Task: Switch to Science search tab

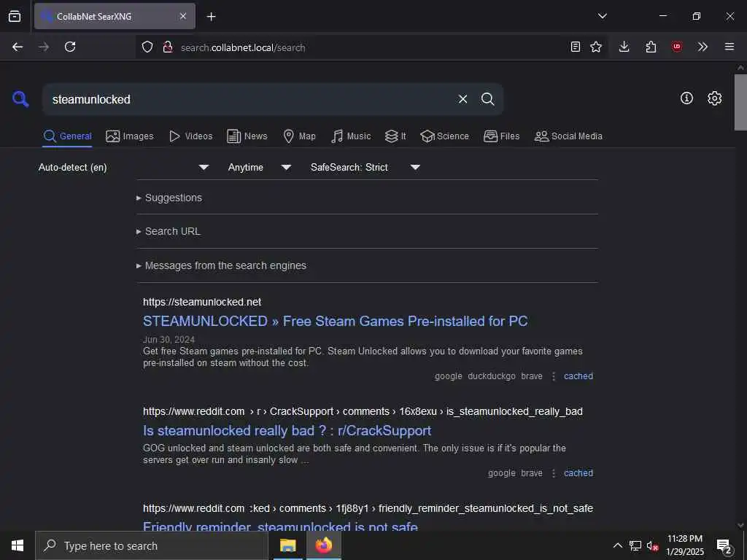Action: 444,136
